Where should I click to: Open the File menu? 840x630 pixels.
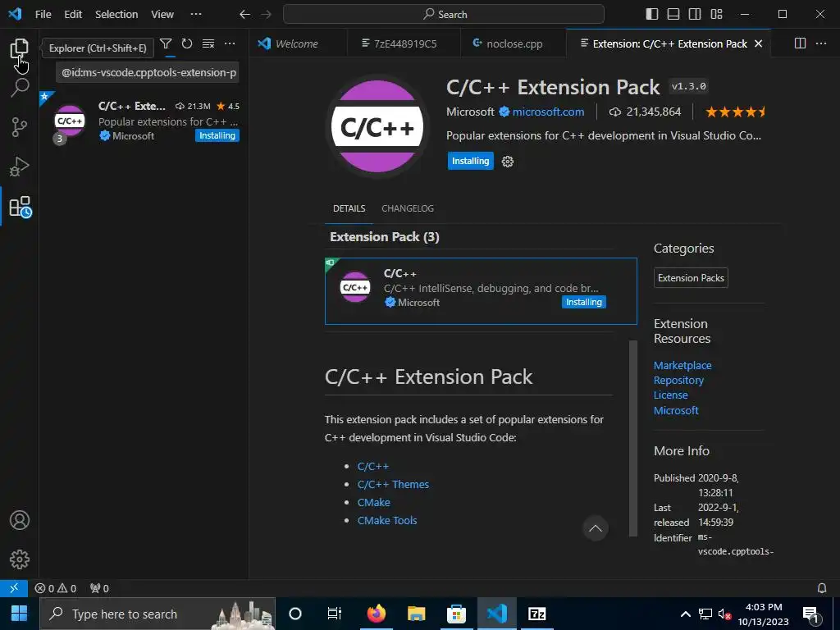[43, 15]
